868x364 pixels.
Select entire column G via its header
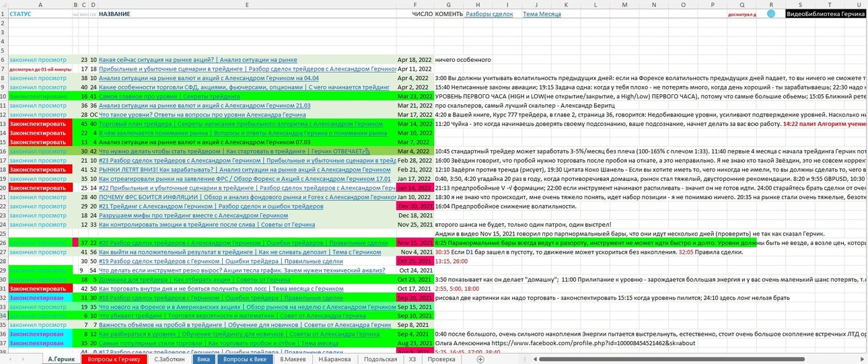coord(449,5)
